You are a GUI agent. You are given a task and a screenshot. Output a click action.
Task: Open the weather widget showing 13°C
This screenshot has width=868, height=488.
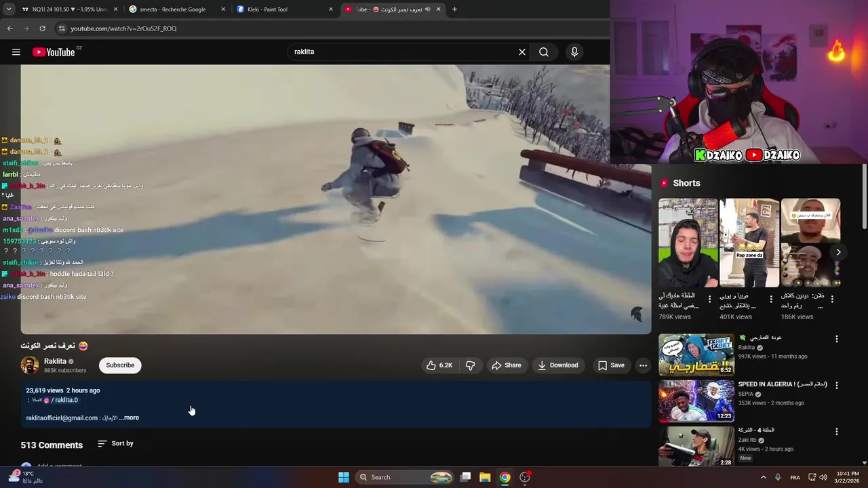pos(24,477)
